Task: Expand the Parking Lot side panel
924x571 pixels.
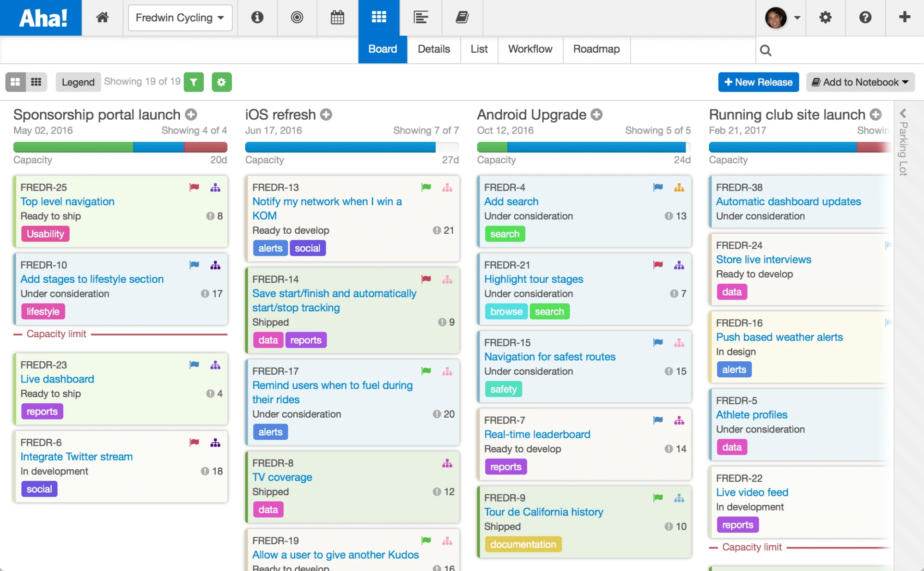Action: (903, 114)
